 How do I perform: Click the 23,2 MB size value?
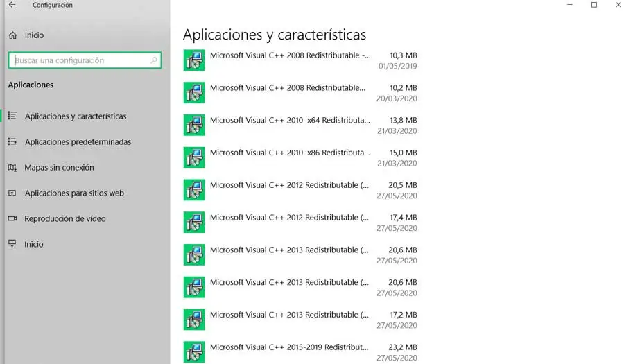[403, 347]
